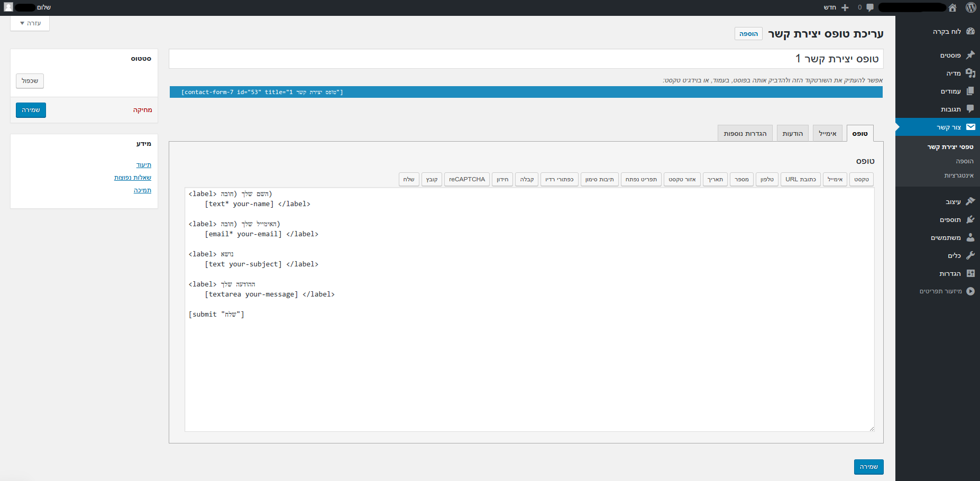Click the מחיקה (Delete) link in status box

pyautogui.click(x=142, y=110)
